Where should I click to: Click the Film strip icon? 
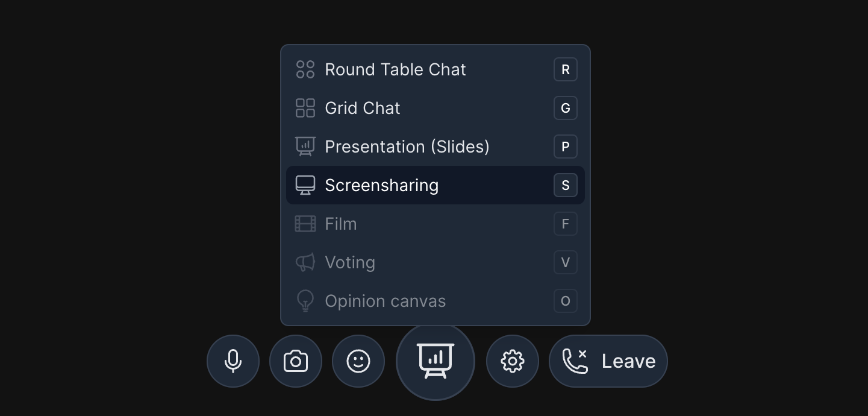coord(305,224)
